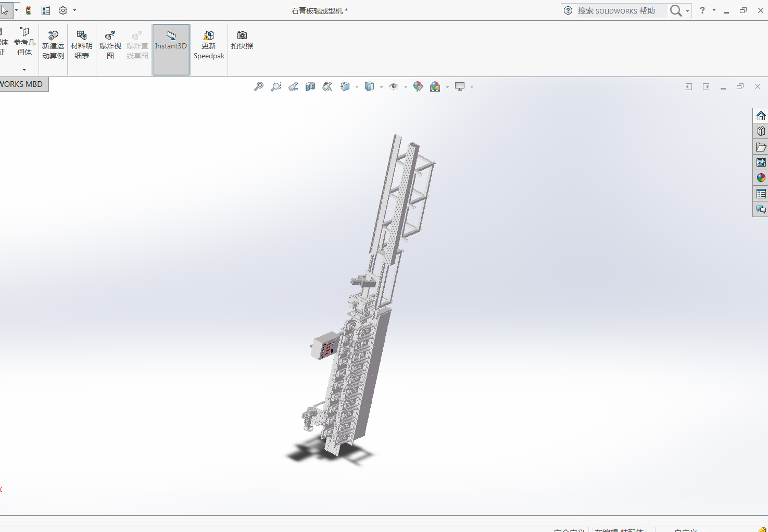The width and height of the screenshot is (768, 532).
Task: Expand the Apply Scene dropdown arrow
Action: pos(447,87)
